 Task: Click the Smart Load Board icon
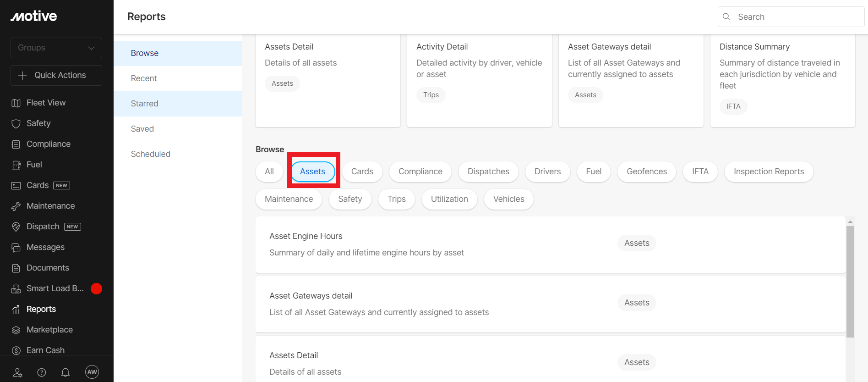click(16, 288)
